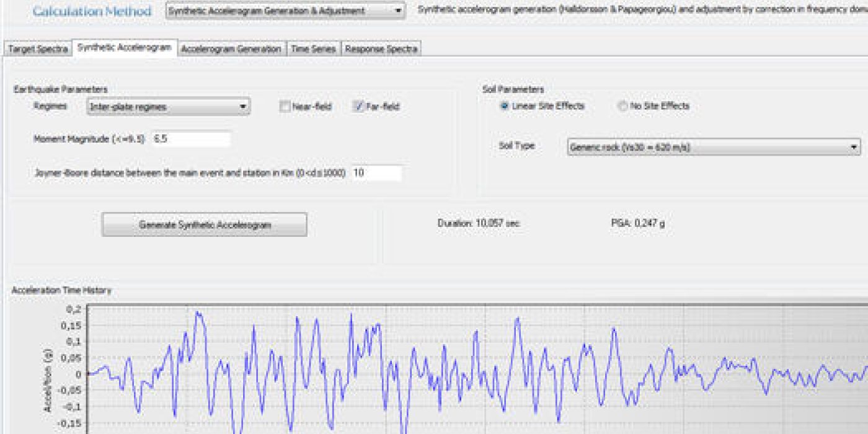The height and width of the screenshot is (434, 868).
Task: Click the Duration 10,057 sec value
Action: 479,223
